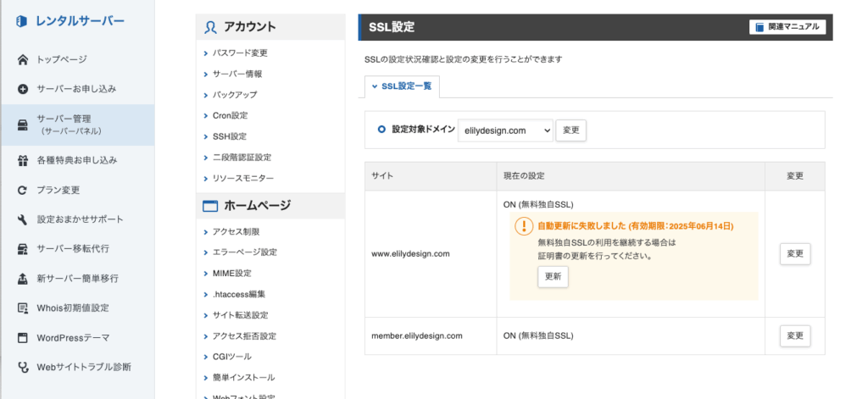Click the chevron beside パスワード変更

click(206, 53)
